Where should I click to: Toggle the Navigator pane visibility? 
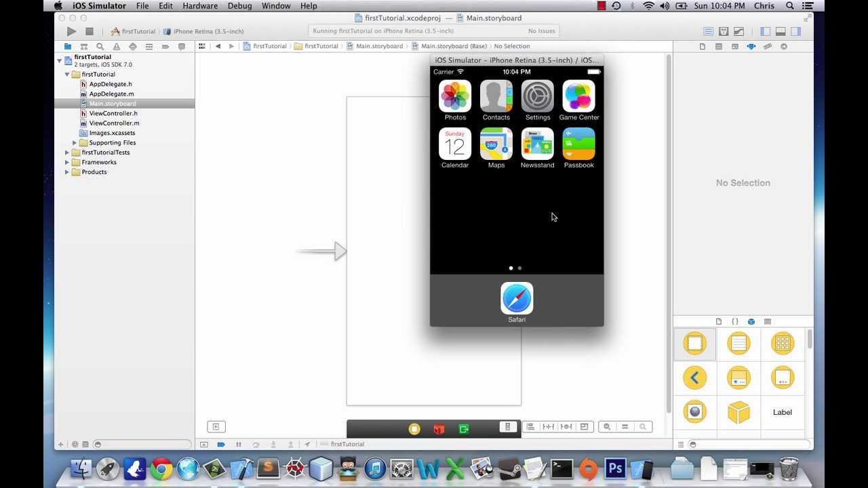click(x=766, y=31)
